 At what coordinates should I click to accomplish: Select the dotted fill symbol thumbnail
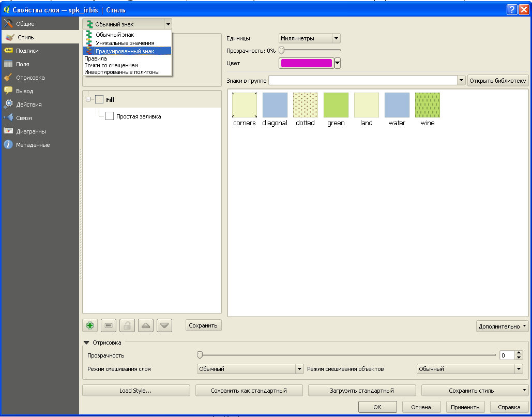tap(305, 106)
